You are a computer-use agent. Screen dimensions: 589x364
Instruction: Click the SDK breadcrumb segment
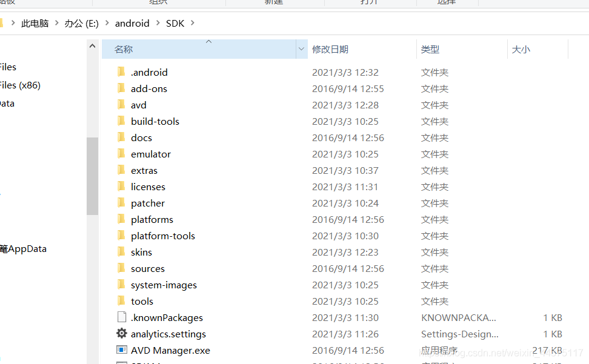[175, 23]
